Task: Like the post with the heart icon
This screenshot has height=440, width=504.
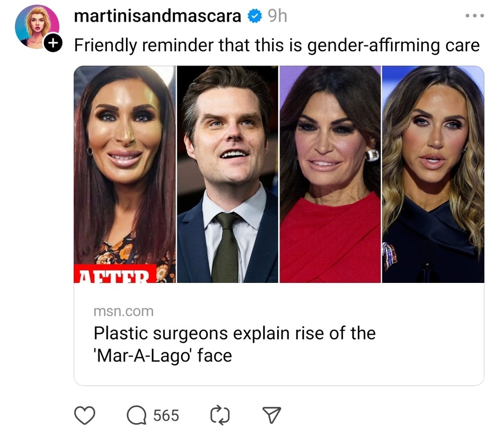Action: pyautogui.click(x=85, y=415)
